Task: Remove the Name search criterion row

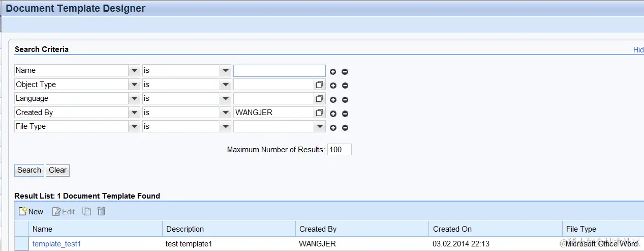Action: [x=345, y=72]
